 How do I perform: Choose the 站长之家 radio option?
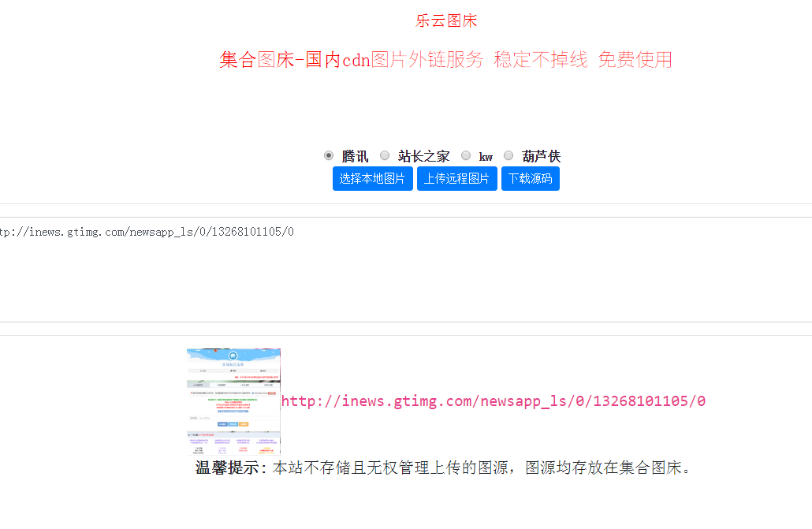385,155
